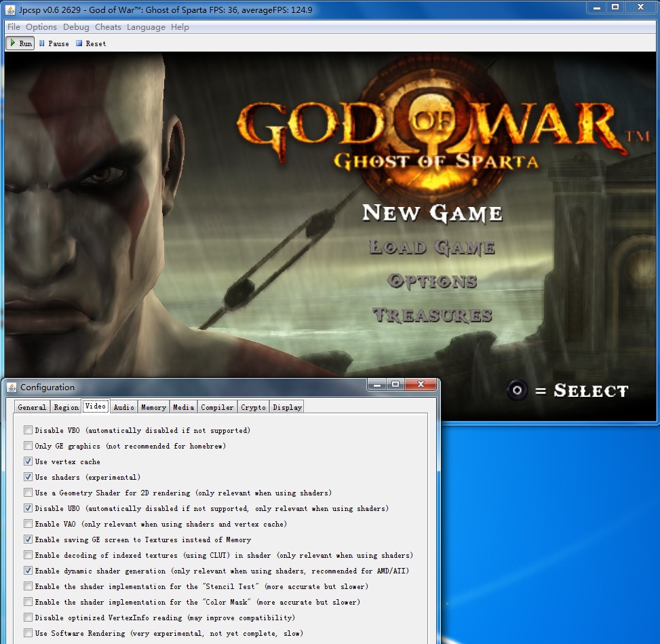This screenshot has width=660, height=644.
Task: Check Enable VAO option
Action: click(x=28, y=523)
